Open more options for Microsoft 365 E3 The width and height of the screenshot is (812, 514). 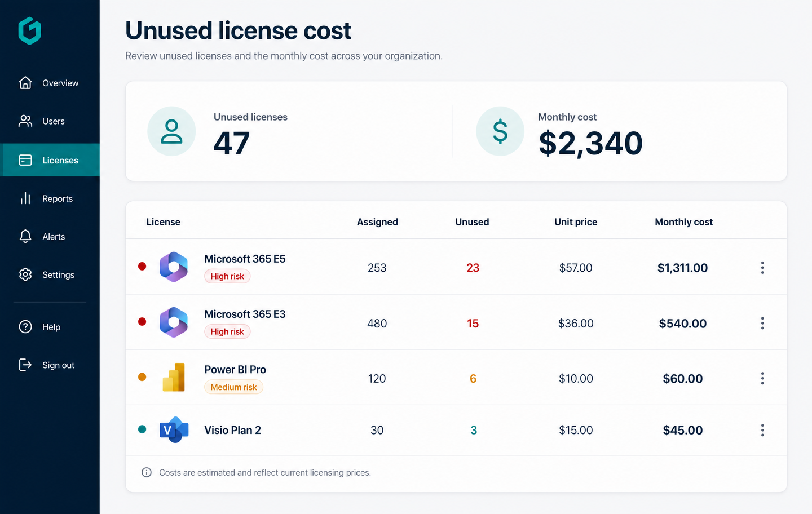click(762, 323)
